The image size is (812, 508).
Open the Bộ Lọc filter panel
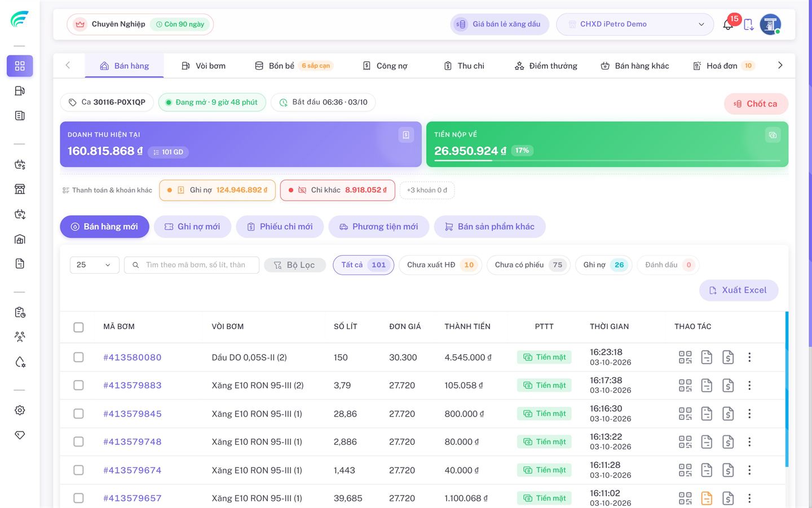(295, 265)
